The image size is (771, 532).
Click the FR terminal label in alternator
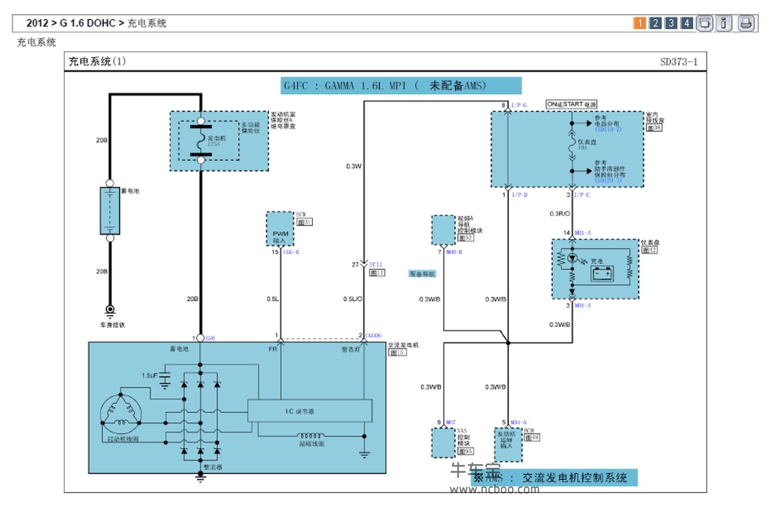[273, 349]
